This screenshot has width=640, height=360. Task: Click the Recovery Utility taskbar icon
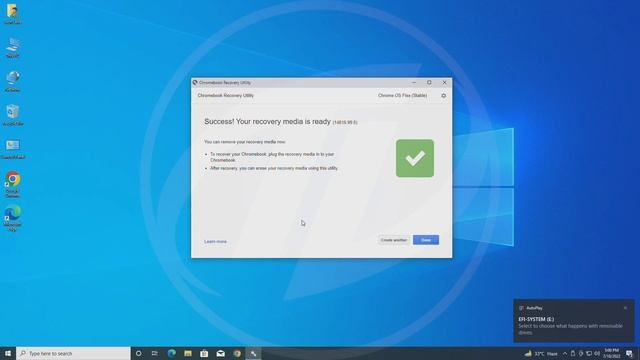[253, 353]
